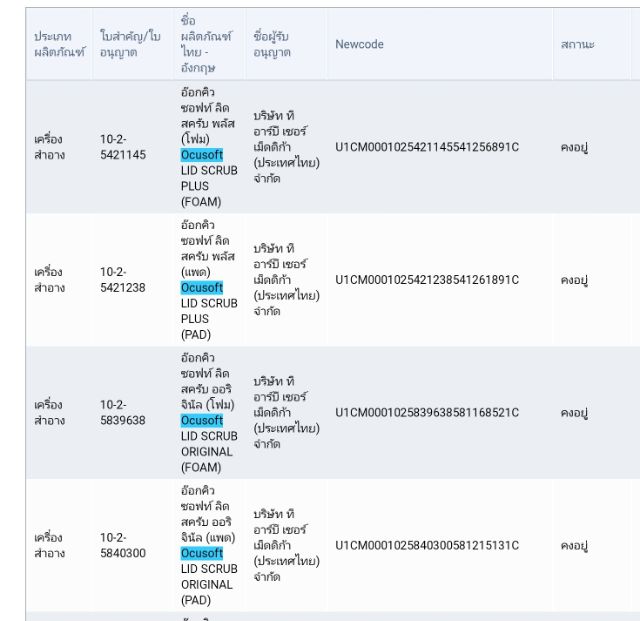Click the Newcode column header

pyautogui.click(x=359, y=44)
